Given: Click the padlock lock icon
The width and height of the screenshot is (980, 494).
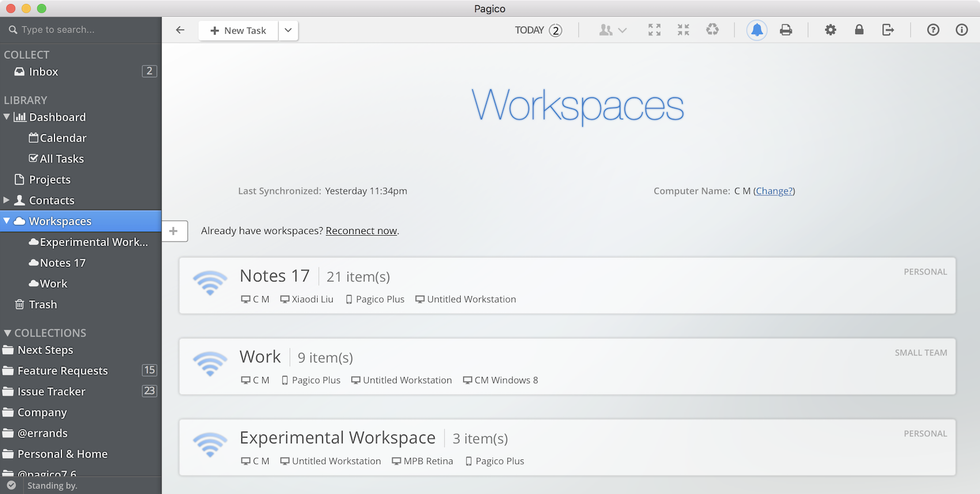Looking at the screenshot, I should (x=859, y=29).
